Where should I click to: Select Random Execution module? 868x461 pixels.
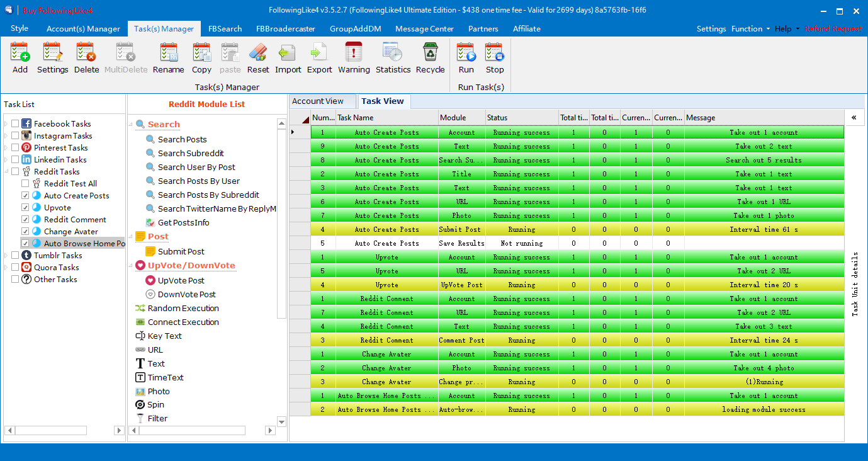click(183, 308)
